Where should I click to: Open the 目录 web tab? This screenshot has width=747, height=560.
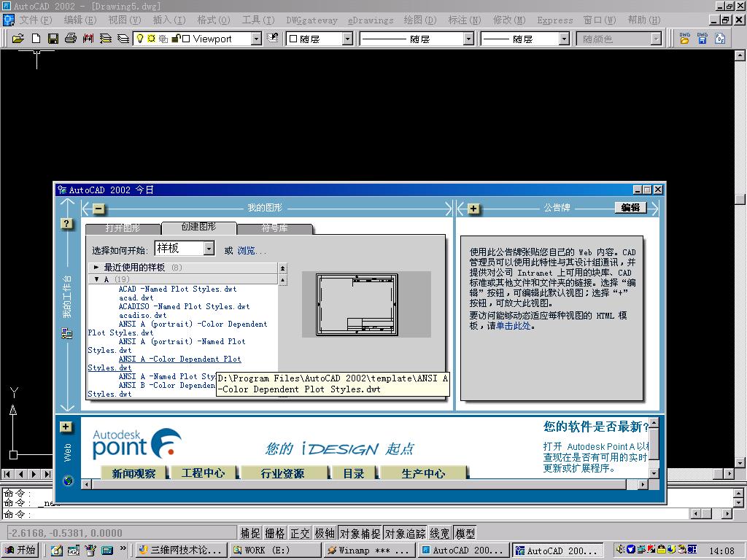[x=354, y=472]
